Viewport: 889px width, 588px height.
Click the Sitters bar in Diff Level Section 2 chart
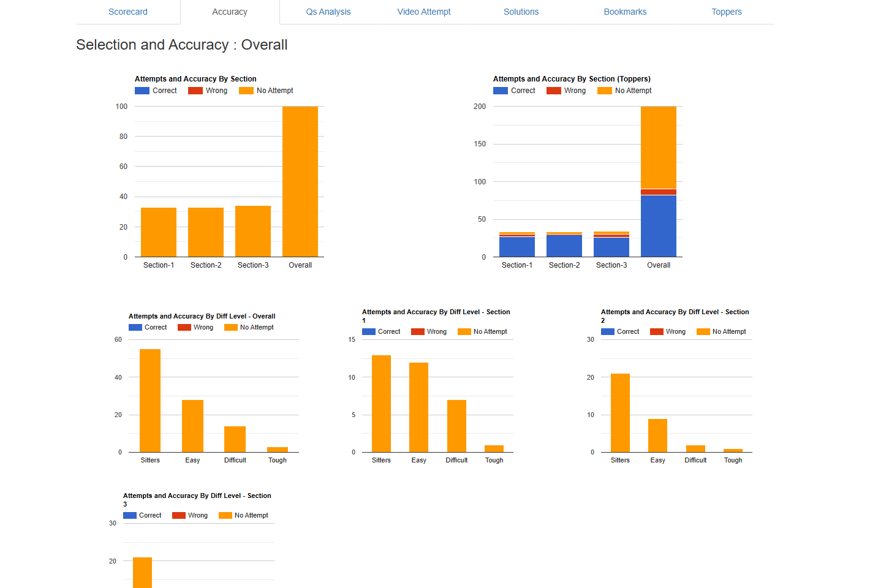click(x=620, y=413)
